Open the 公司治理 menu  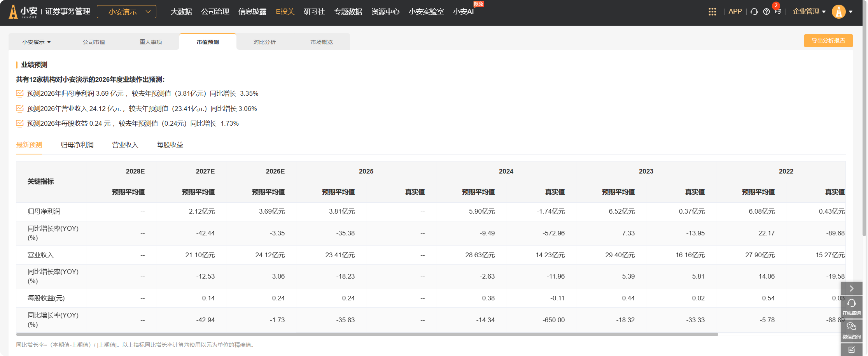215,12
